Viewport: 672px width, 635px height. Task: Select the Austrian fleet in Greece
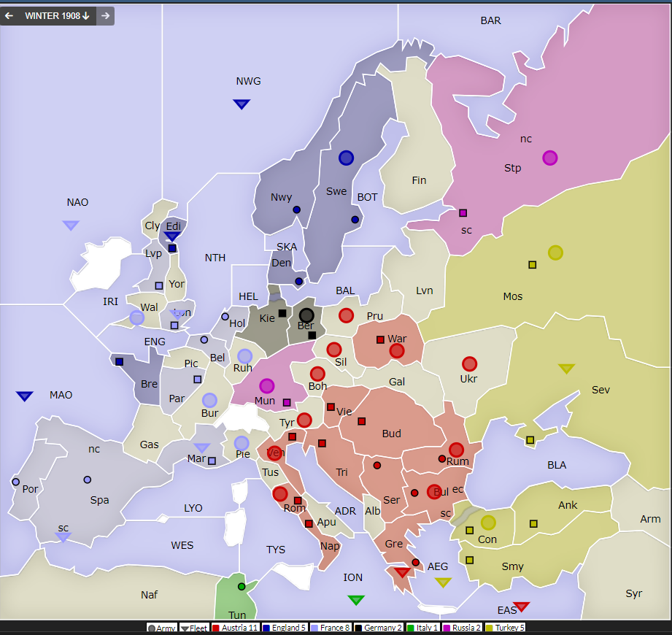(x=402, y=572)
